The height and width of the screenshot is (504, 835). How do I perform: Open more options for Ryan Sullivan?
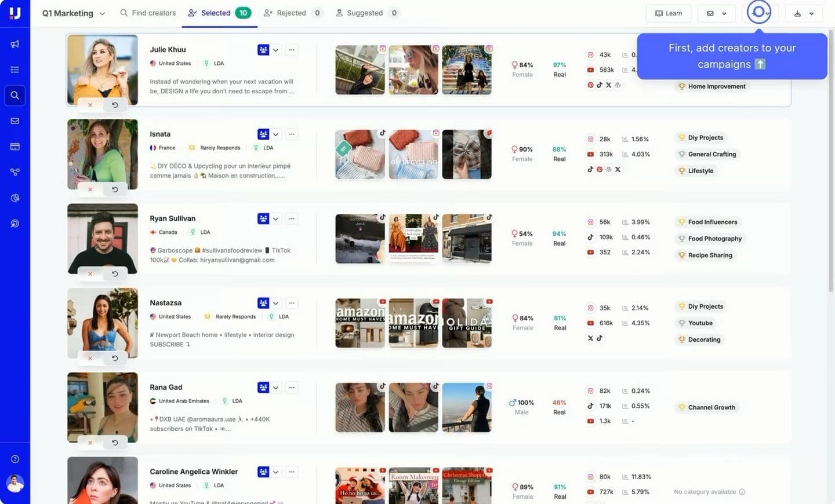(292, 218)
